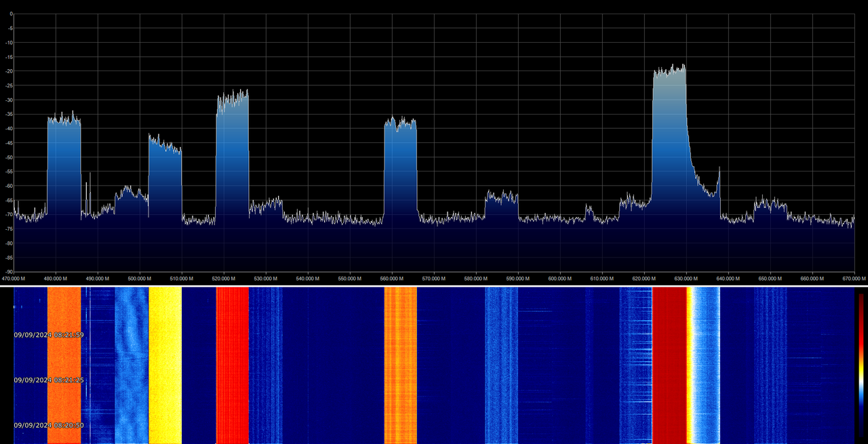
Task: Click the orange waterfall band near 482 MHz
Action: pyautogui.click(x=64, y=365)
